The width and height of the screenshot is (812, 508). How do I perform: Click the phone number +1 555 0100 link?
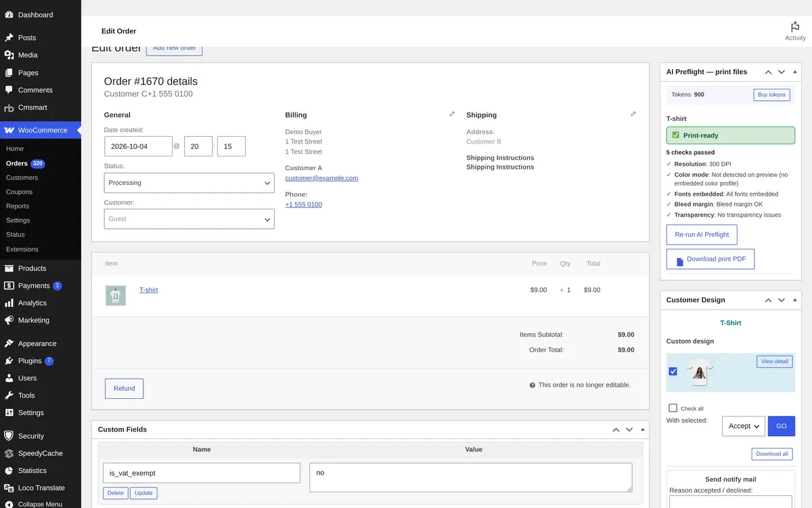point(303,205)
